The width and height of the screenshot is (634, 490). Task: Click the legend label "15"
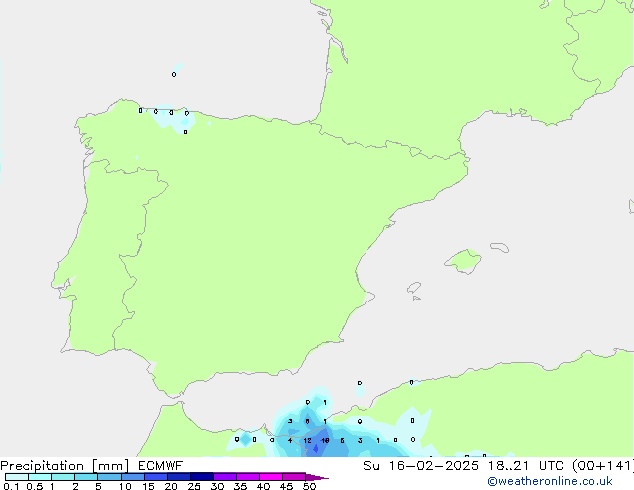(x=148, y=486)
